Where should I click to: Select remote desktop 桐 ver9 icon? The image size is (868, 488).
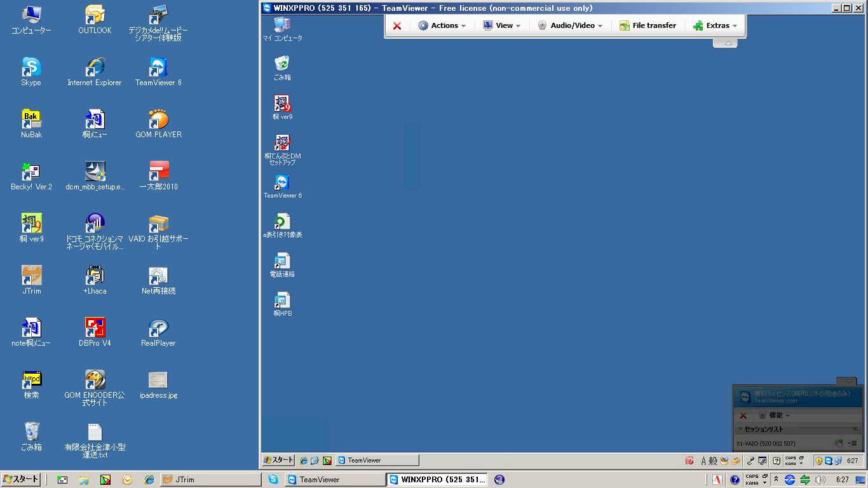[282, 107]
